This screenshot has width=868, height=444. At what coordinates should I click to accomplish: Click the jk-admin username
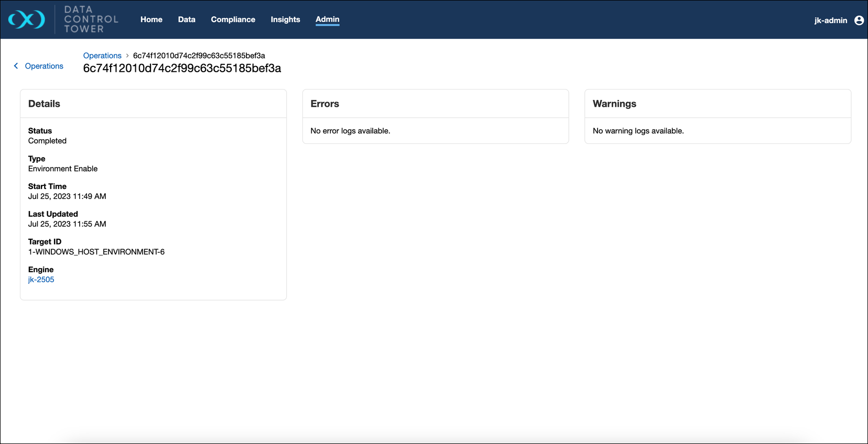click(x=830, y=20)
